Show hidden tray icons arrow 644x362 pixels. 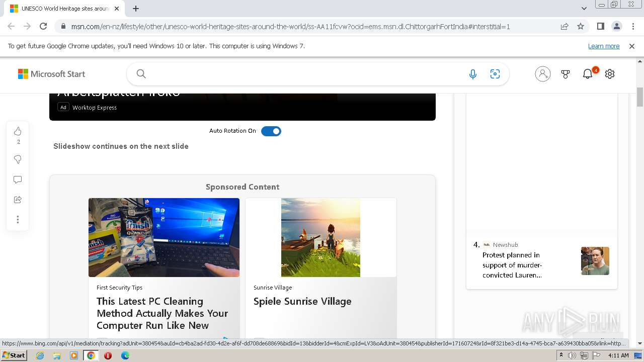561,355
